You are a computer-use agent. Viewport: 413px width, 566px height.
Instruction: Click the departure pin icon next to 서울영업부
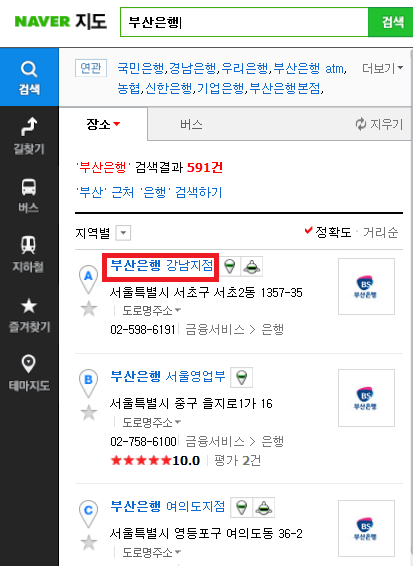[x=242, y=378]
